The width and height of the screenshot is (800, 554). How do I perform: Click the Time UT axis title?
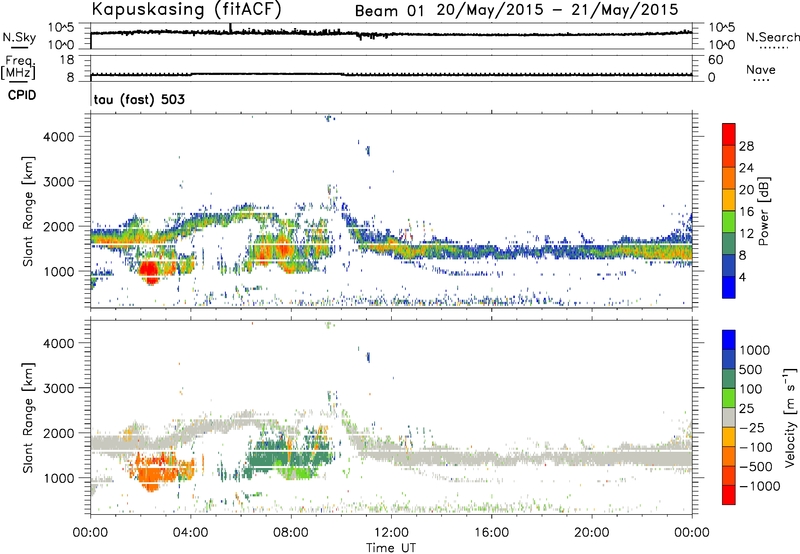pos(391,548)
